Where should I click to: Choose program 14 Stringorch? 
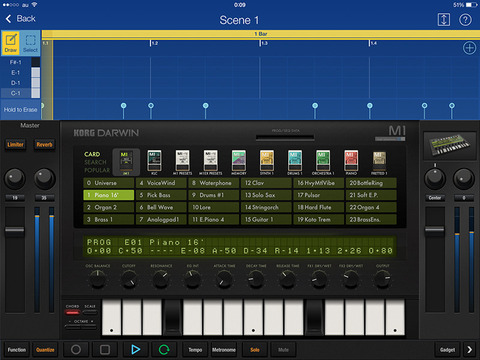pyautogui.click(x=266, y=207)
